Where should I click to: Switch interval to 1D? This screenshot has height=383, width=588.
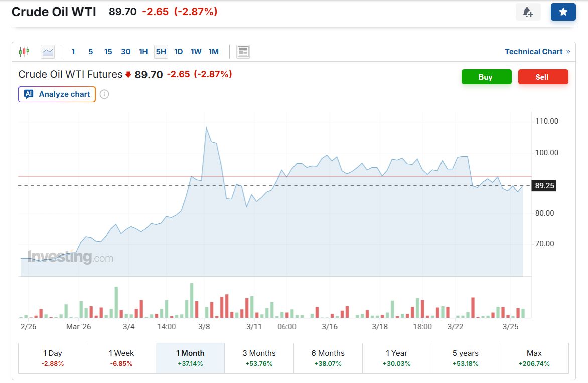178,52
